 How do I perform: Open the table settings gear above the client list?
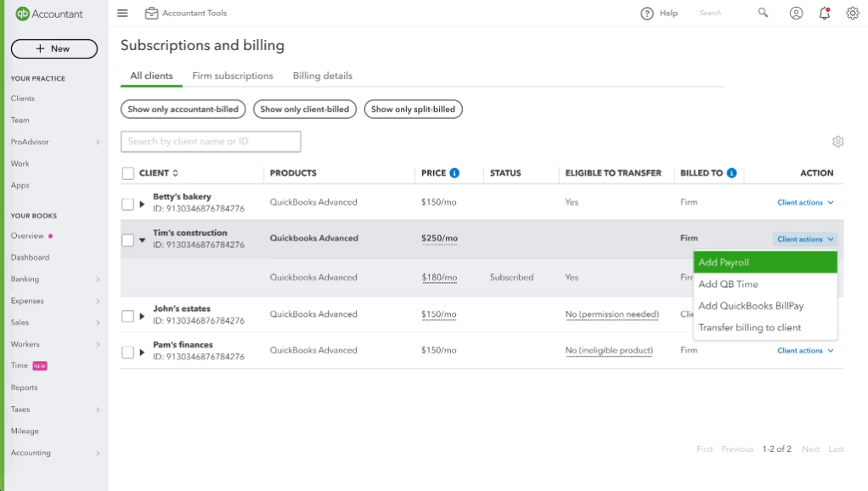coord(838,141)
